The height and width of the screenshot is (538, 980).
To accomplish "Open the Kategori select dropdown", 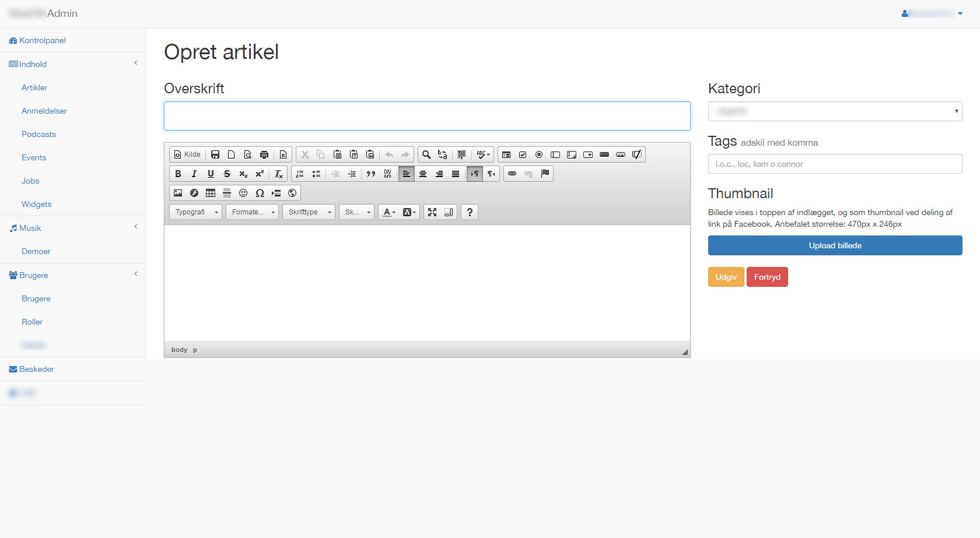I will (835, 111).
